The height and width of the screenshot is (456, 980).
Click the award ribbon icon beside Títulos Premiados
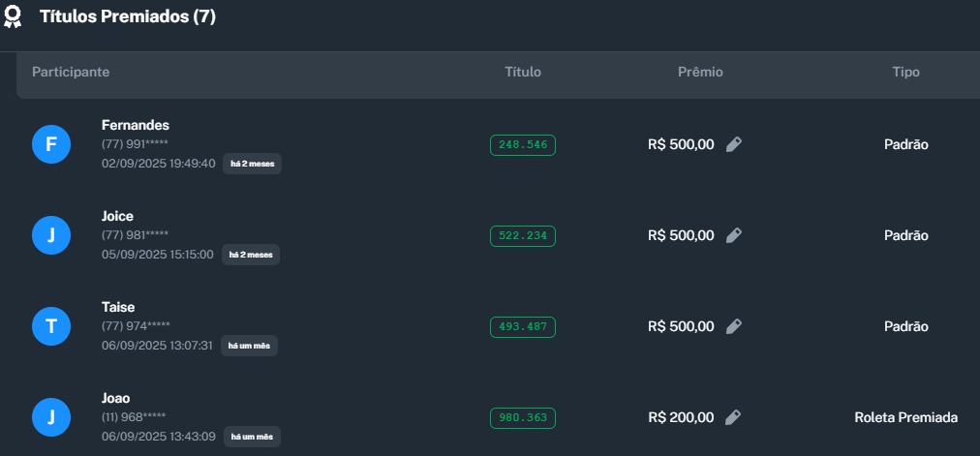click(14, 17)
